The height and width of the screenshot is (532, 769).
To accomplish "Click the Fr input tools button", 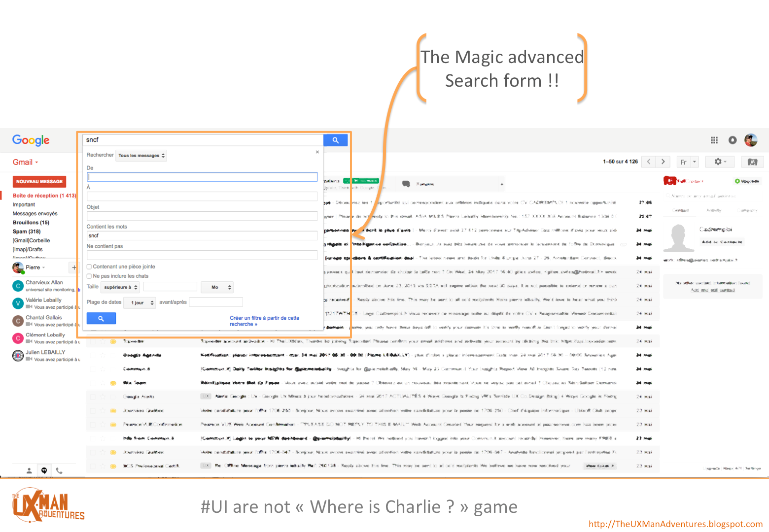I will point(684,162).
